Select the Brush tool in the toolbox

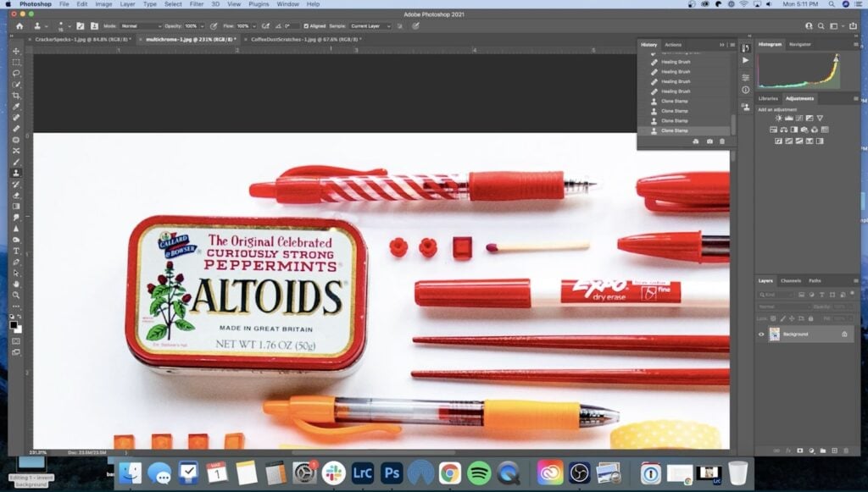pyautogui.click(x=16, y=162)
